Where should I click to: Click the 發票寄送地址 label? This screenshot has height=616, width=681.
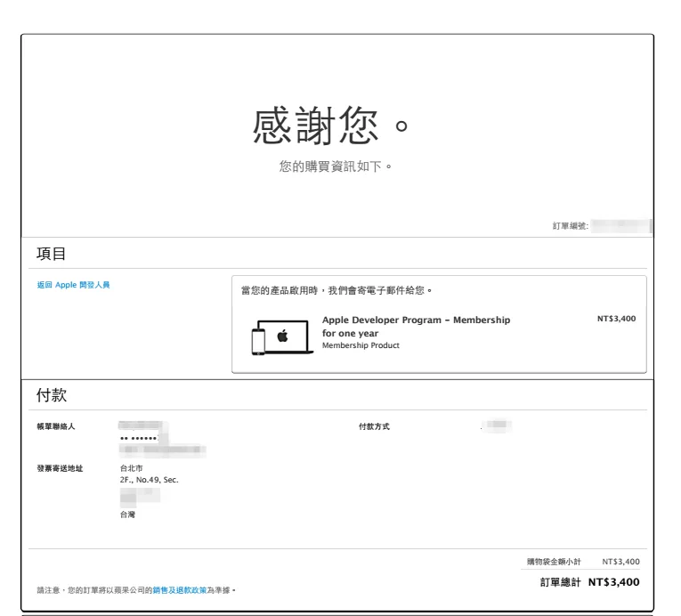click(60, 468)
